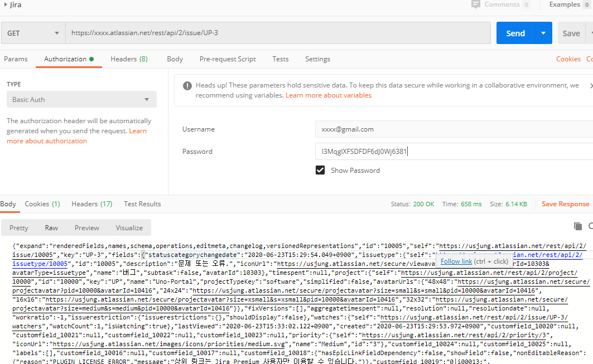This screenshot has height=364, width=593.
Task: Expand the Jira collection title arrow
Action: pos(6,4)
